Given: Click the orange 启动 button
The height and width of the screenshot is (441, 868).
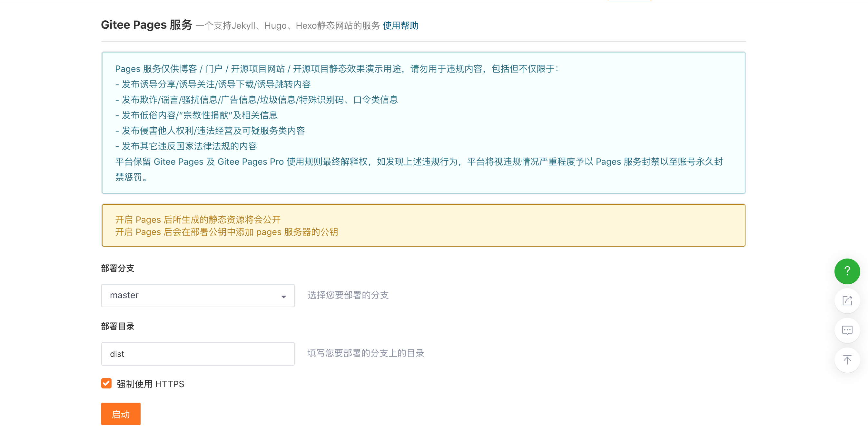Looking at the screenshot, I should (x=121, y=414).
